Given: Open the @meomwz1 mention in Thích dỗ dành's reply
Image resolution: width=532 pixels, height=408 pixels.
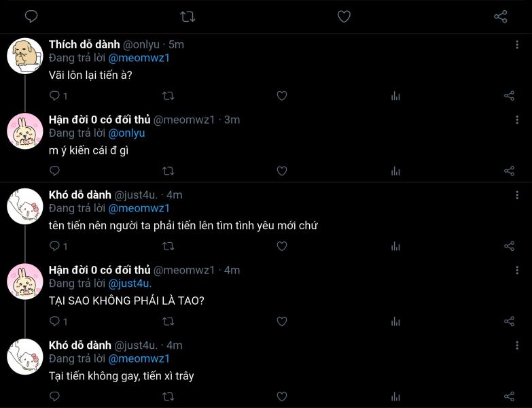Looking at the screenshot, I should tap(139, 58).
